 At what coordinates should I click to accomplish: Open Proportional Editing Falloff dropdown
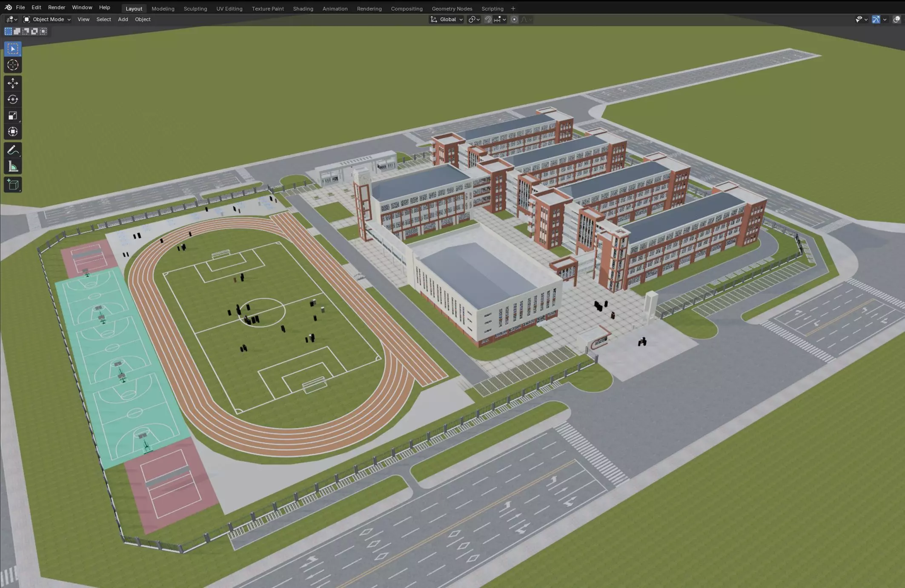526,19
